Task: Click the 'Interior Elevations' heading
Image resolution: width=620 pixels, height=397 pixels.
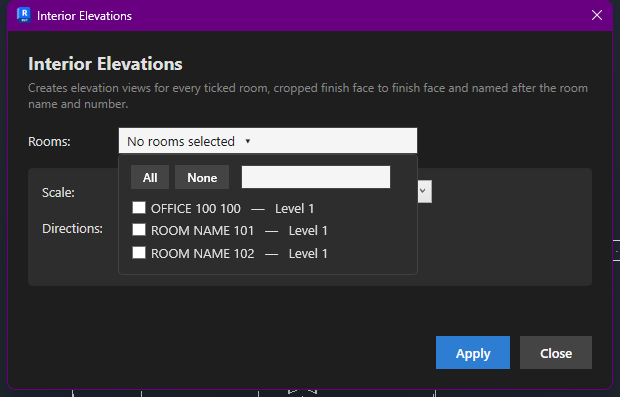Action: pos(105,64)
